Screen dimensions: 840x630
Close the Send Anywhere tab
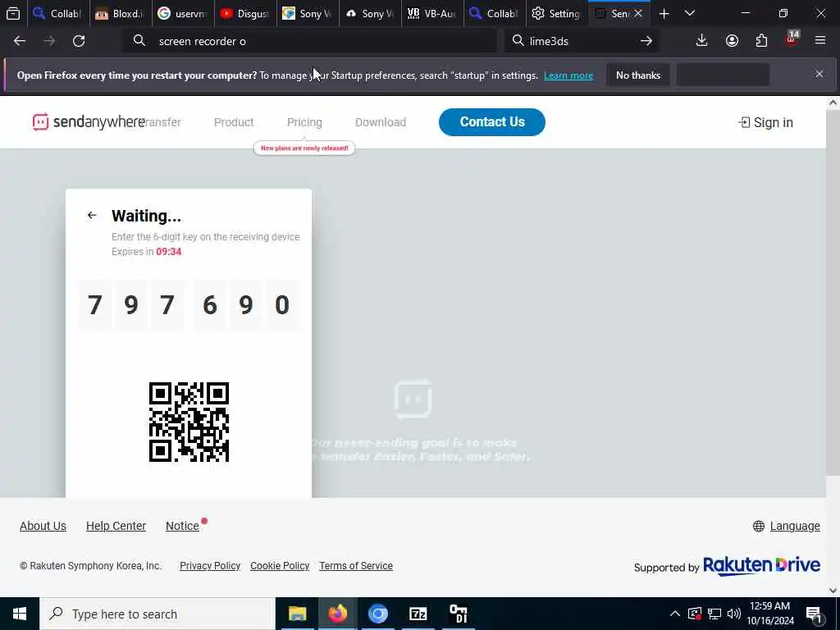coord(638,14)
